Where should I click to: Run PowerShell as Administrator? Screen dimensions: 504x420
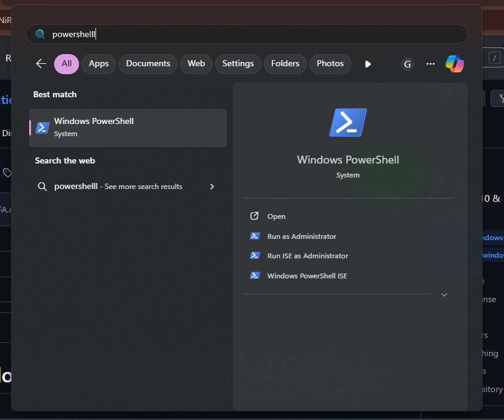pyautogui.click(x=302, y=236)
